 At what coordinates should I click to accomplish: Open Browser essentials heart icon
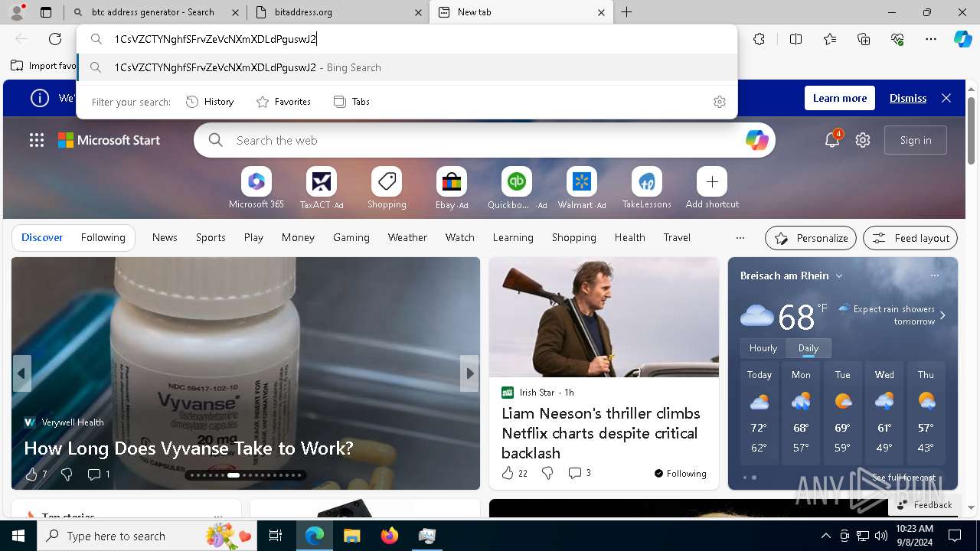897,39
